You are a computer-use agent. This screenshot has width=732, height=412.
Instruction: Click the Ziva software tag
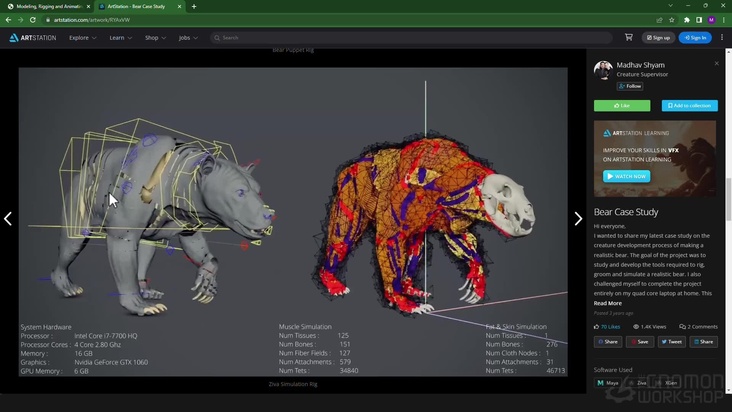(638, 383)
